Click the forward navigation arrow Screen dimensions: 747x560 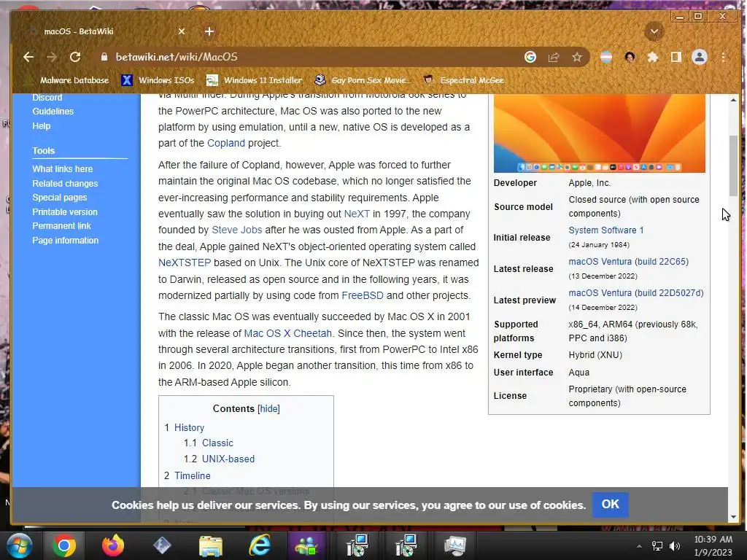point(52,57)
